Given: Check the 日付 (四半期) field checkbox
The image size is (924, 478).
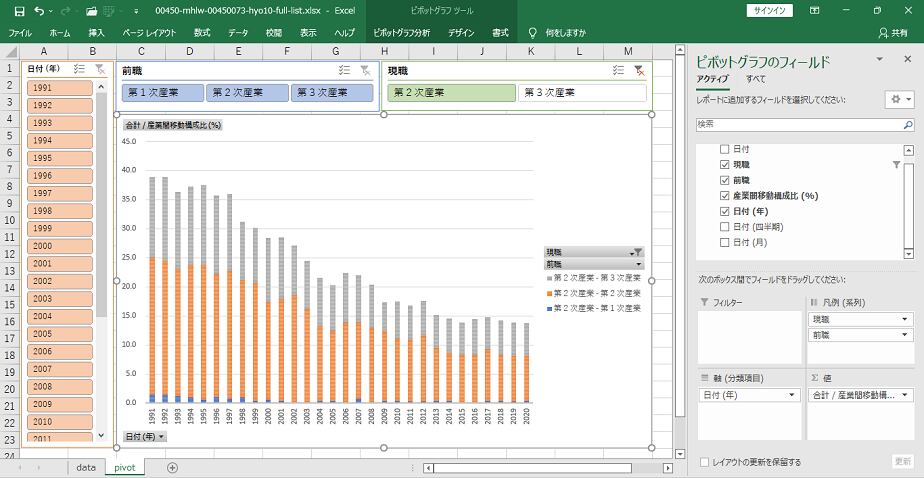Looking at the screenshot, I should click(x=725, y=227).
